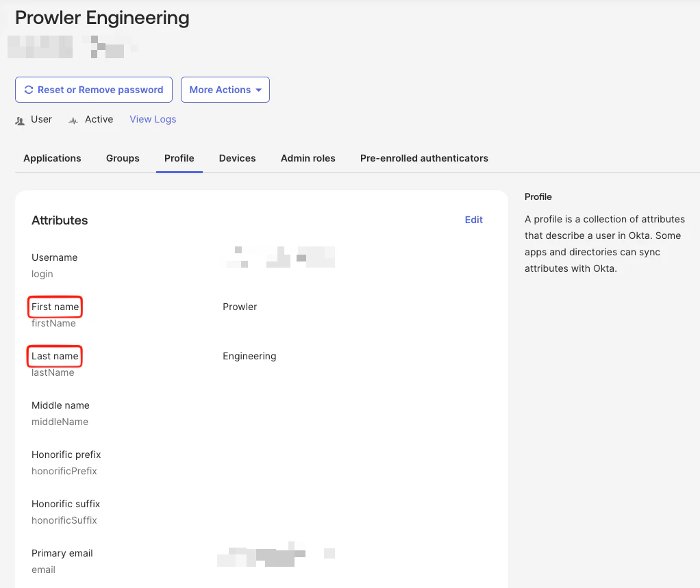The width and height of the screenshot is (700, 588).
Task: Click the Middle name attribute row
Action: pos(60,405)
